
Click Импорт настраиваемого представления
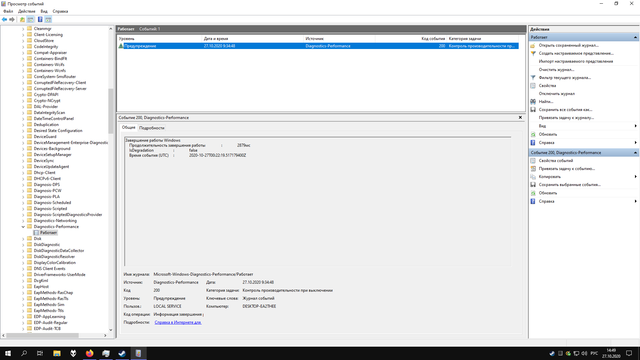pos(576,62)
